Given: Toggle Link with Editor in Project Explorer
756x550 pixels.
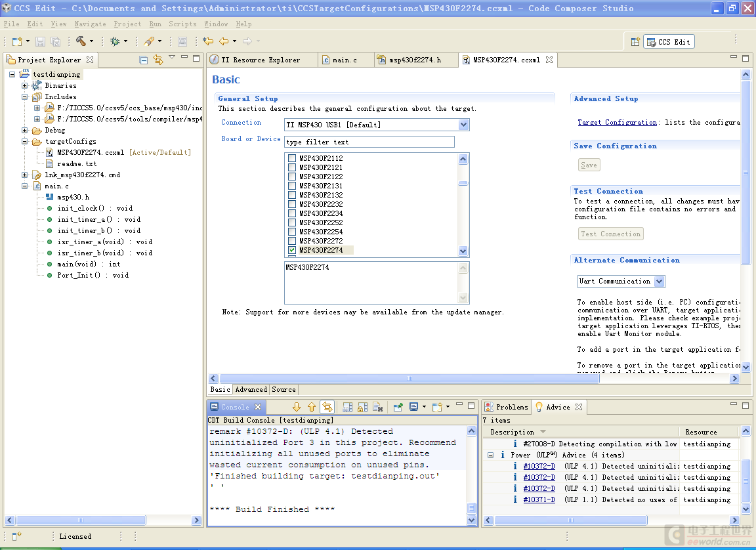Looking at the screenshot, I should 157,60.
